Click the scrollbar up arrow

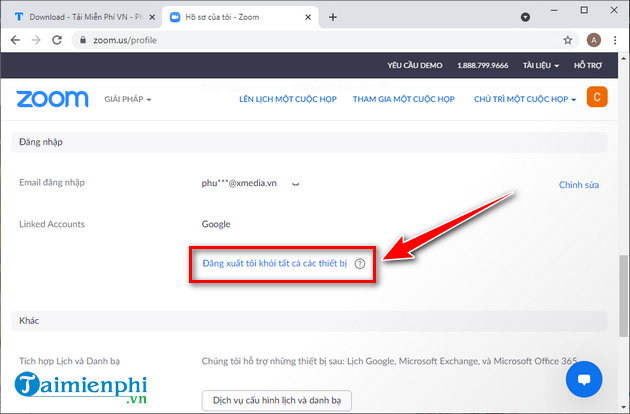point(623,58)
